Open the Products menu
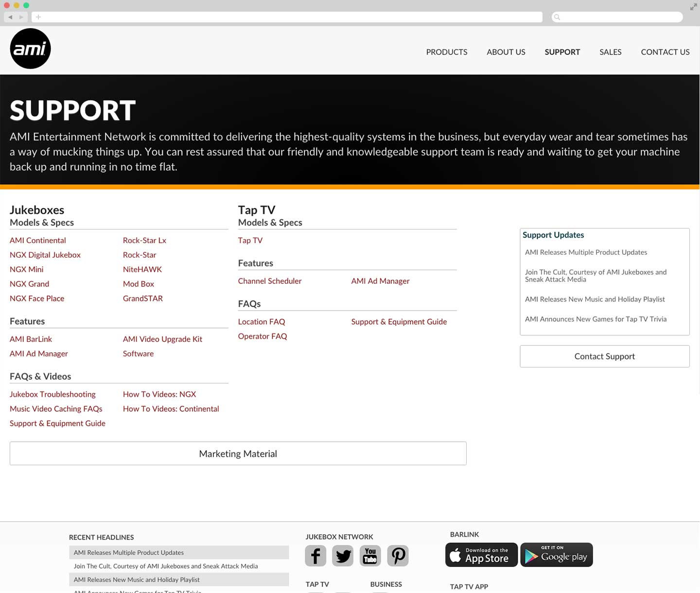The width and height of the screenshot is (700, 593). point(446,52)
